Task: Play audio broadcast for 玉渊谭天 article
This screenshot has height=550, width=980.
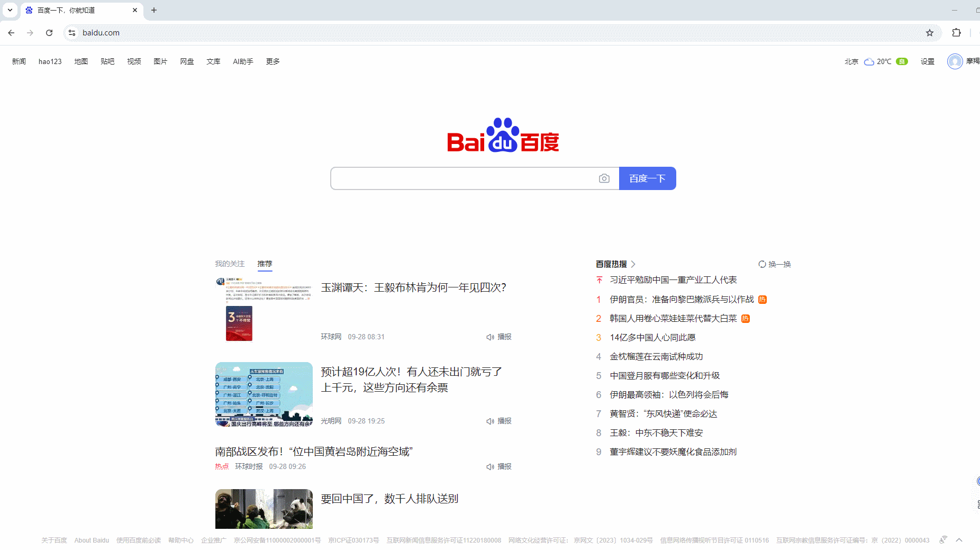Action: tap(499, 337)
